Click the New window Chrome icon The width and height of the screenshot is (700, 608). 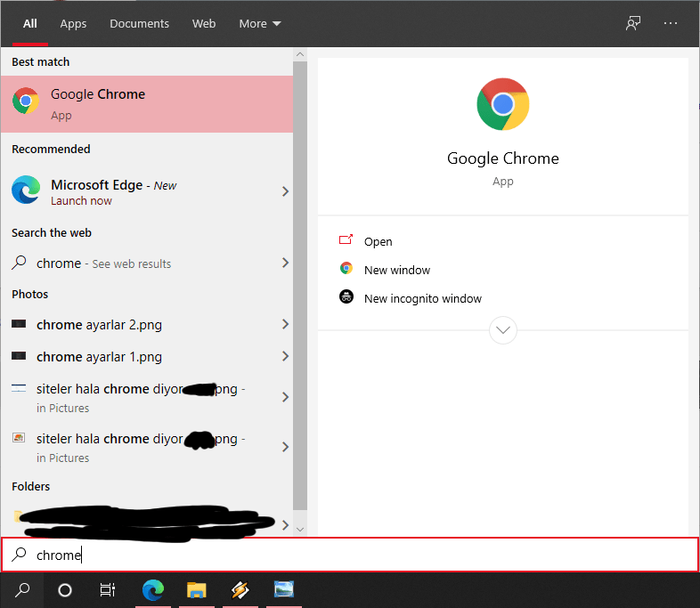click(346, 269)
